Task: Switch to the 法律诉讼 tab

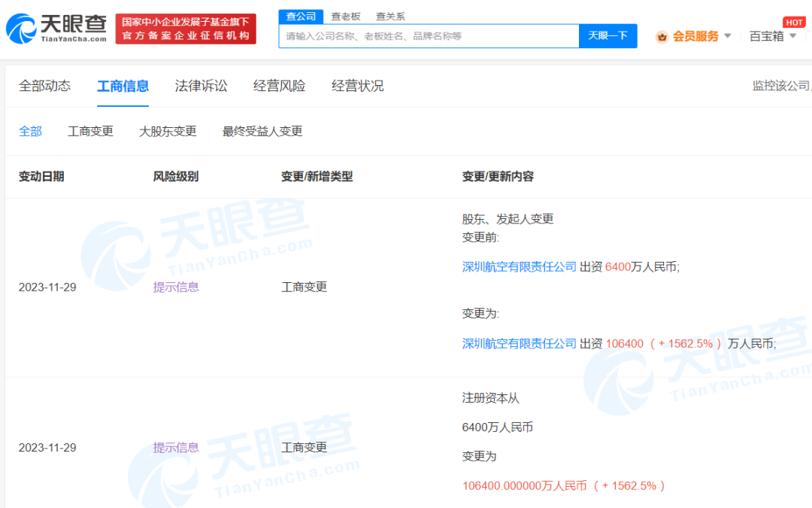Action: pyautogui.click(x=201, y=86)
